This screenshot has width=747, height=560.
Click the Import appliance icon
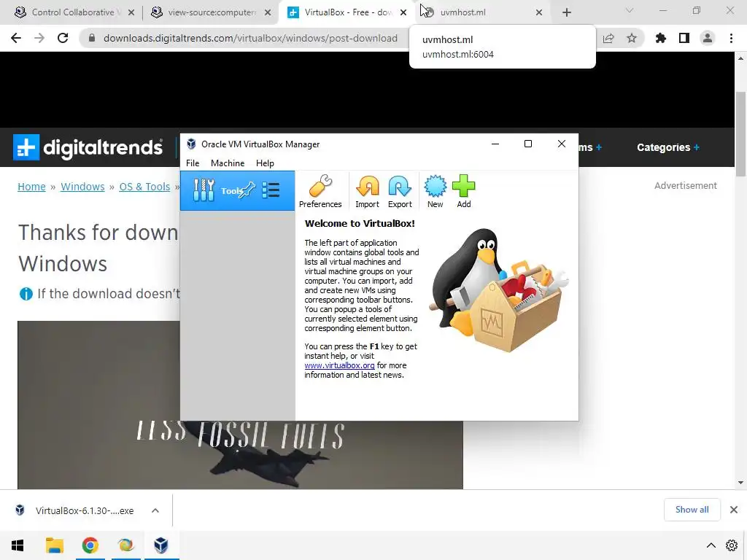coord(368,192)
